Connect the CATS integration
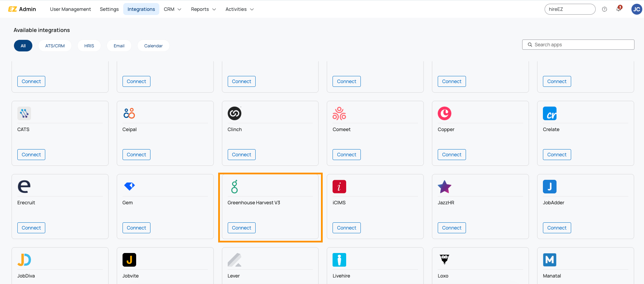The image size is (644, 284). 31,155
